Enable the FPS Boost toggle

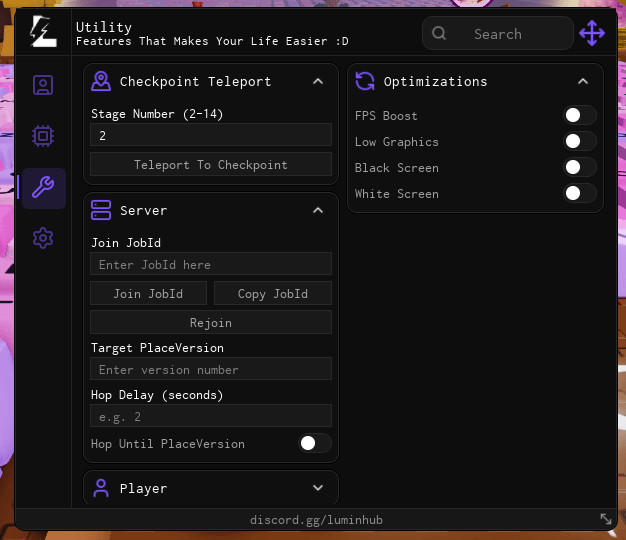[580, 115]
